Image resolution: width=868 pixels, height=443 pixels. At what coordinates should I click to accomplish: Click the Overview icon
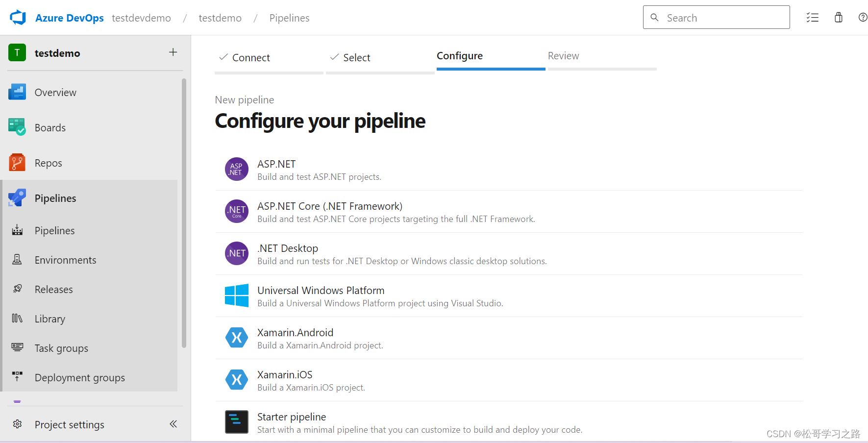click(17, 92)
